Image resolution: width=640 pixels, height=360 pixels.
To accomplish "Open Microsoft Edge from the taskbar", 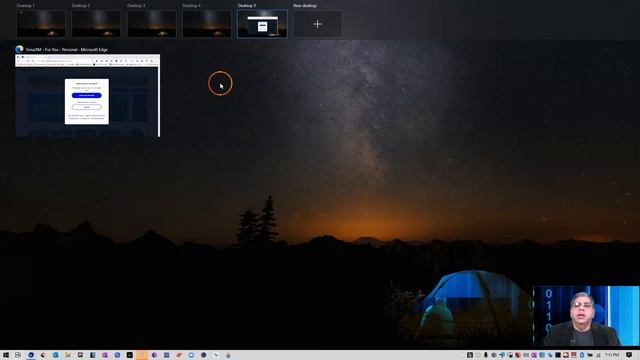I will [x=31, y=355].
